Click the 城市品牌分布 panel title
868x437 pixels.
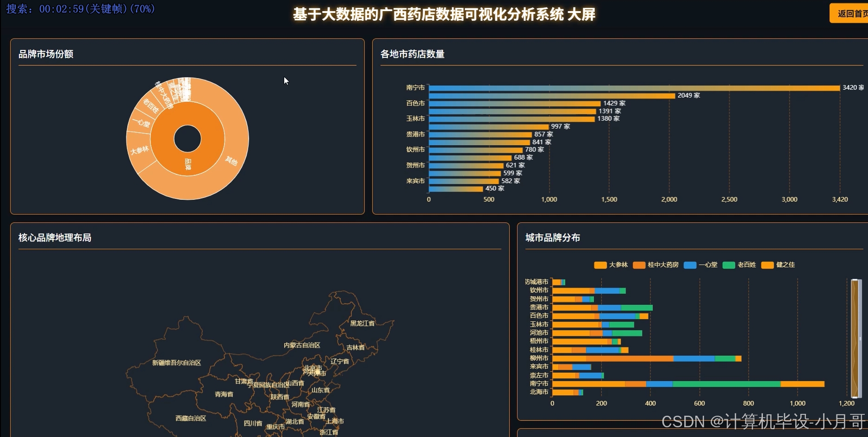click(x=553, y=238)
